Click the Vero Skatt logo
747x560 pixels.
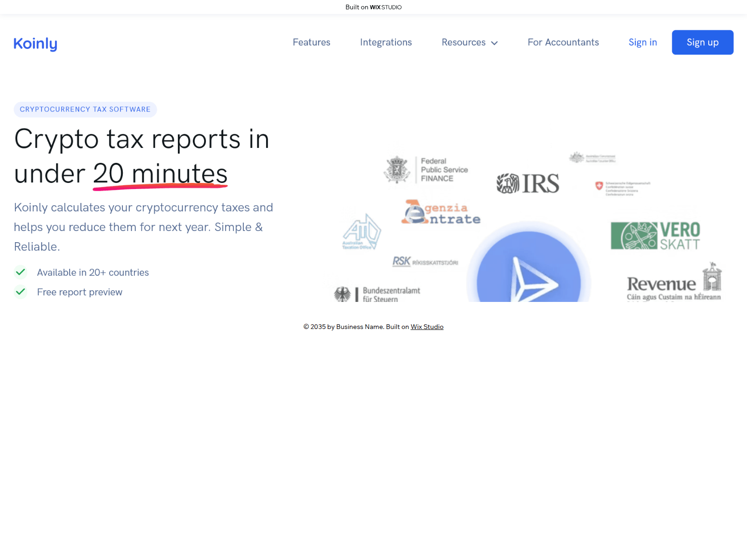(655, 236)
